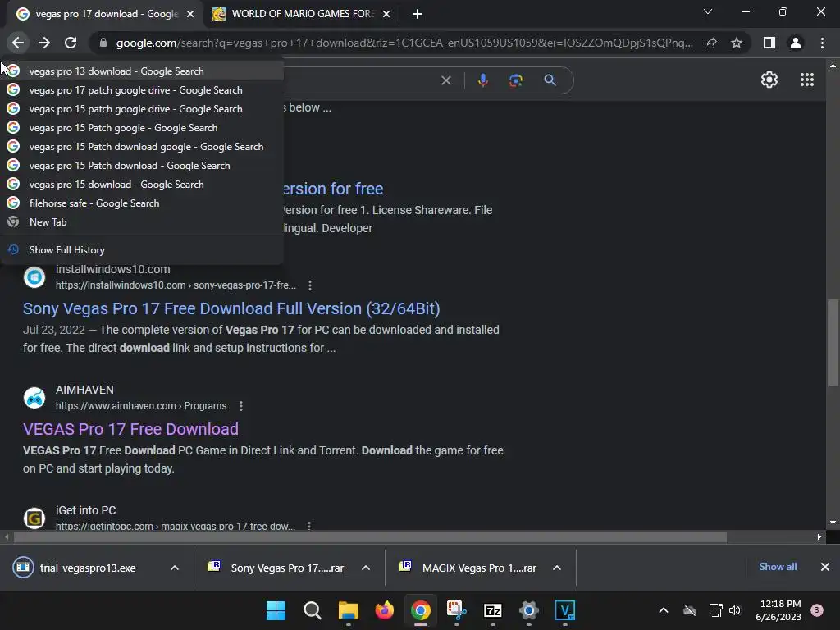Open the Google apps grid
This screenshot has width=840, height=630.
click(x=807, y=80)
